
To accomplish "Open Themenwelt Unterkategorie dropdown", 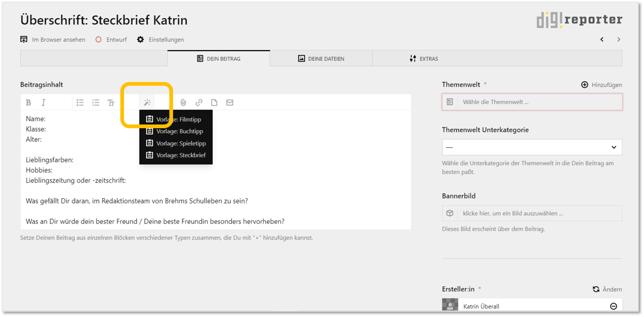I will tap(532, 147).
